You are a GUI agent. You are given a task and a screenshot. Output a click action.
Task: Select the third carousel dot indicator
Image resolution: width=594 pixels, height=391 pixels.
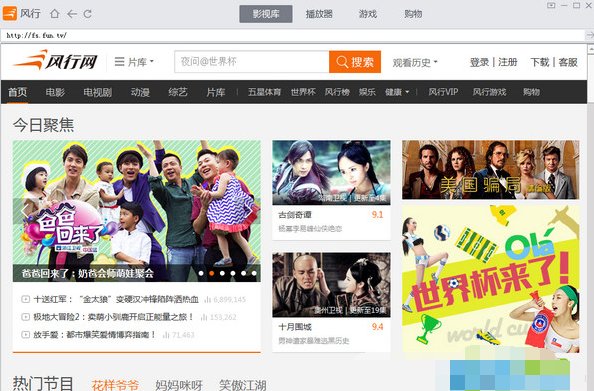[x=222, y=273]
